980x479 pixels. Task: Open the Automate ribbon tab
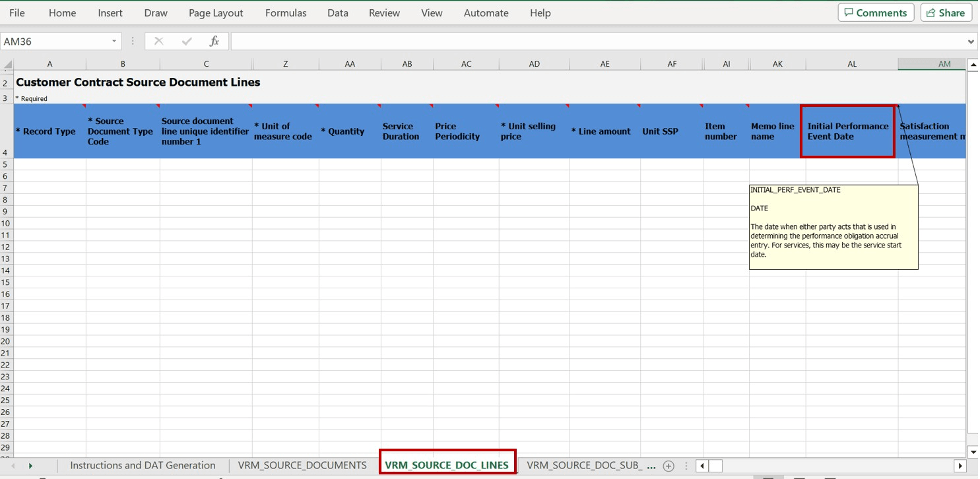click(x=486, y=13)
